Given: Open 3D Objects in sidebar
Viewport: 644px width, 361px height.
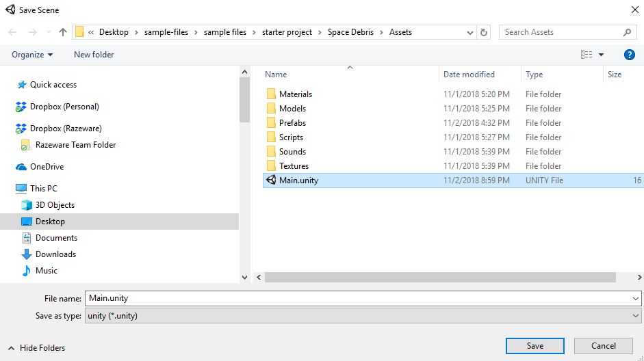Looking at the screenshot, I should tap(55, 204).
